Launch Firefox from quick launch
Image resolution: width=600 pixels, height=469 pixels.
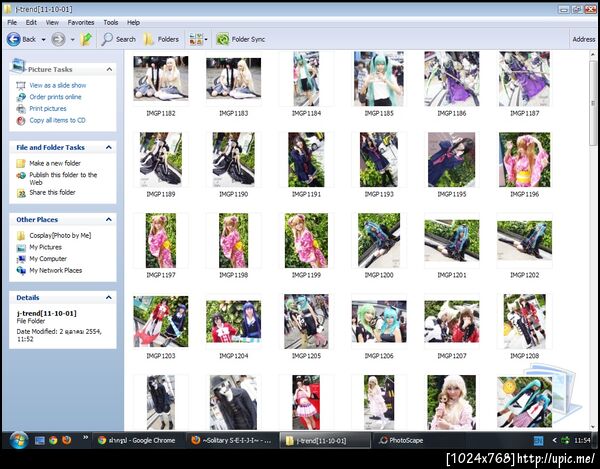point(67,440)
